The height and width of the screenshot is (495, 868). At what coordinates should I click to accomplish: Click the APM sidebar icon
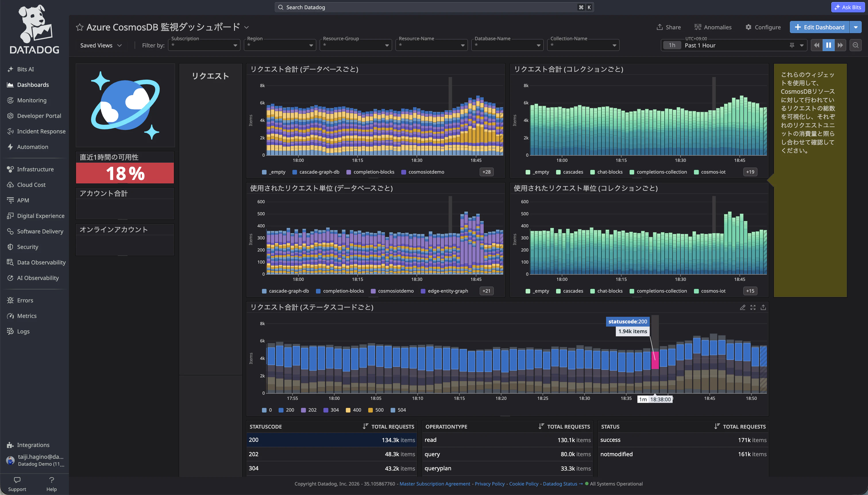coord(10,200)
